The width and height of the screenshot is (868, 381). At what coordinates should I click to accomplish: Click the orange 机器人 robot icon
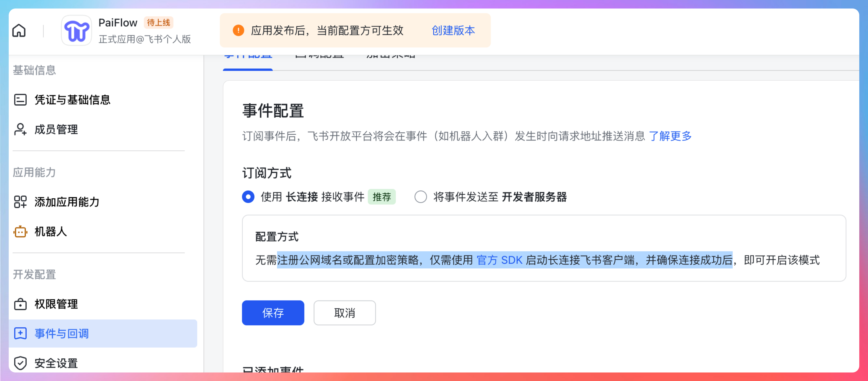20,232
